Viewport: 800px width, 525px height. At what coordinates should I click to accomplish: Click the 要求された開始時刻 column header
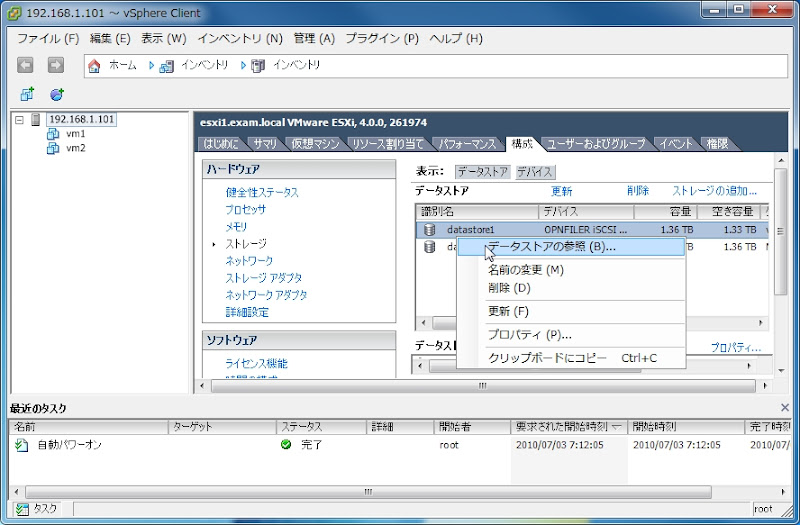click(568, 427)
